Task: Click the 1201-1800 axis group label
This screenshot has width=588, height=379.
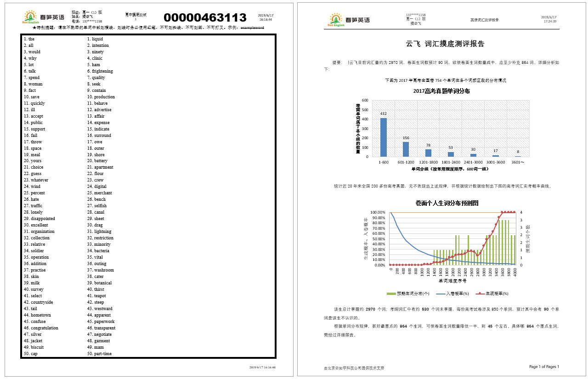Action: 428,162
